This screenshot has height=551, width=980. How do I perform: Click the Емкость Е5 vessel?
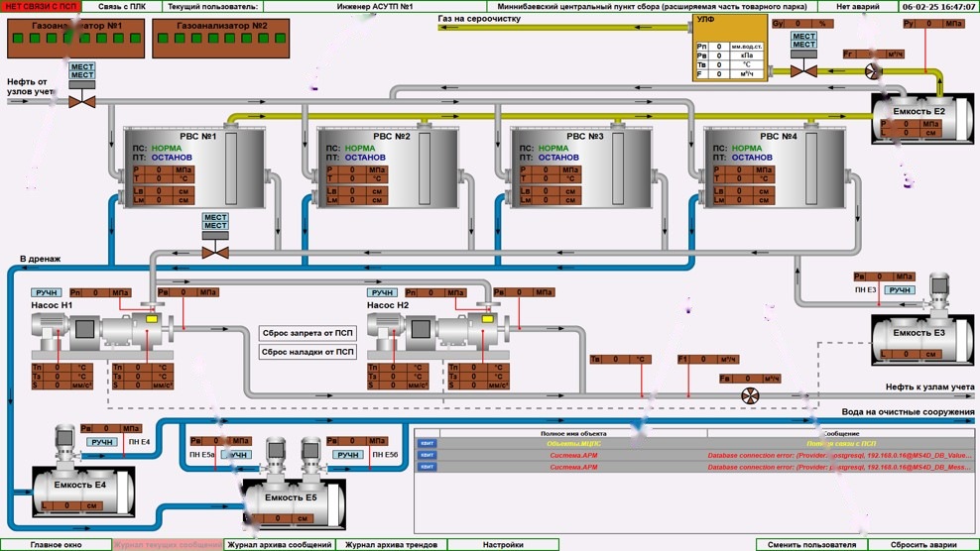tap(294, 504)
